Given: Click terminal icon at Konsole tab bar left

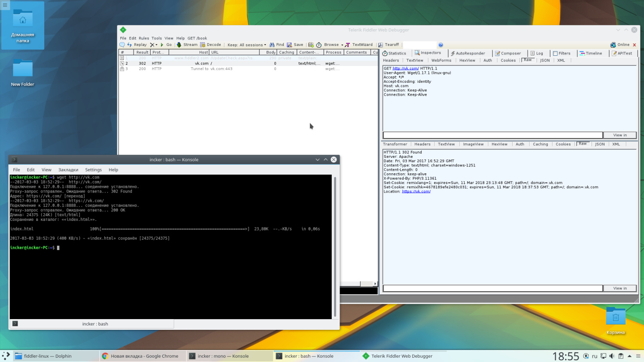Looking at the screenshot, I should pos(15,323).
